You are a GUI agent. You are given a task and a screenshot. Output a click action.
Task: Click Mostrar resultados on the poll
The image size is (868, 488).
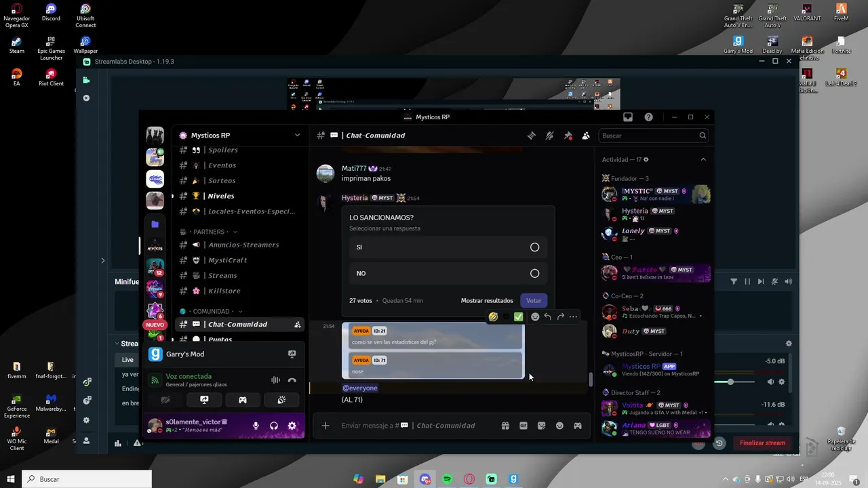(487, 300)
